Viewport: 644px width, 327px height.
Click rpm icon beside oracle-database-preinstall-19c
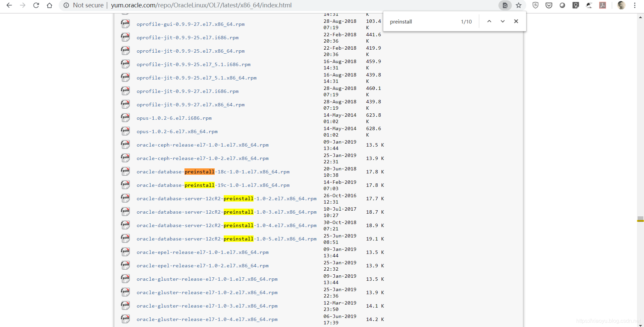click(125, 184)
